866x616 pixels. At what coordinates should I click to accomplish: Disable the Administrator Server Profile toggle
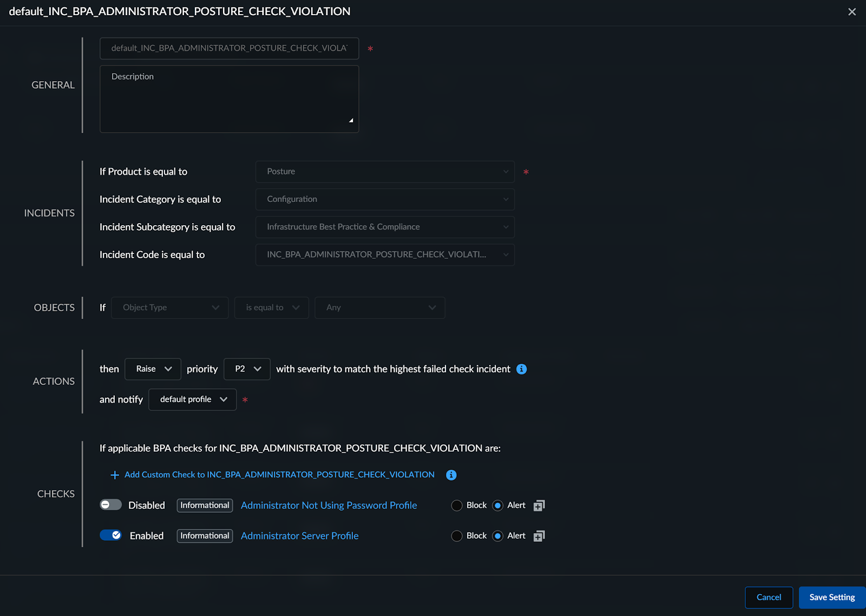111,535
